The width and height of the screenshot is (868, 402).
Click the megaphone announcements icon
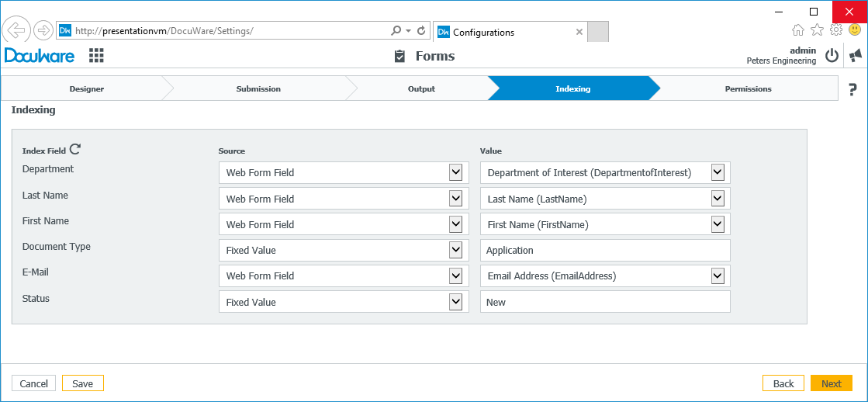coord(856,55)
